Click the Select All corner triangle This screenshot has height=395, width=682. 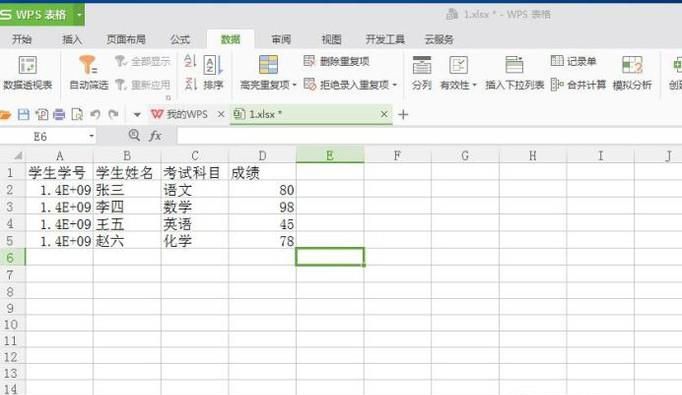click(17, 156)
